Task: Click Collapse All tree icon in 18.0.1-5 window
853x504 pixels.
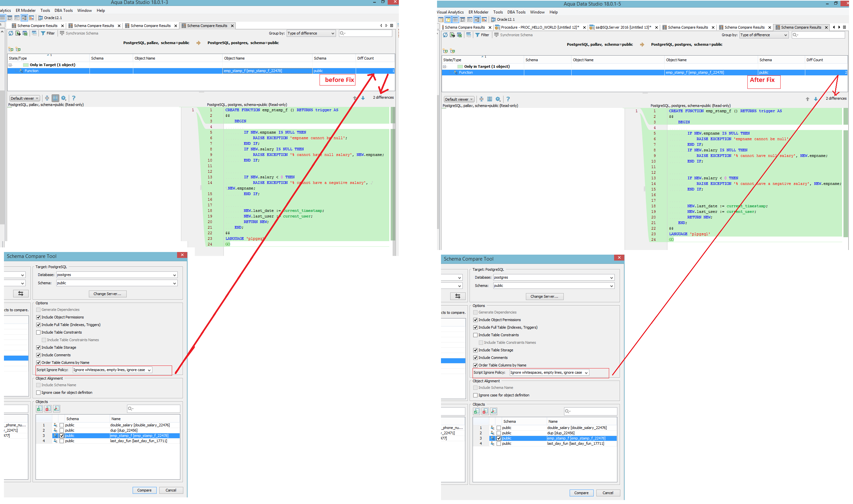Action: click(452, 51)
